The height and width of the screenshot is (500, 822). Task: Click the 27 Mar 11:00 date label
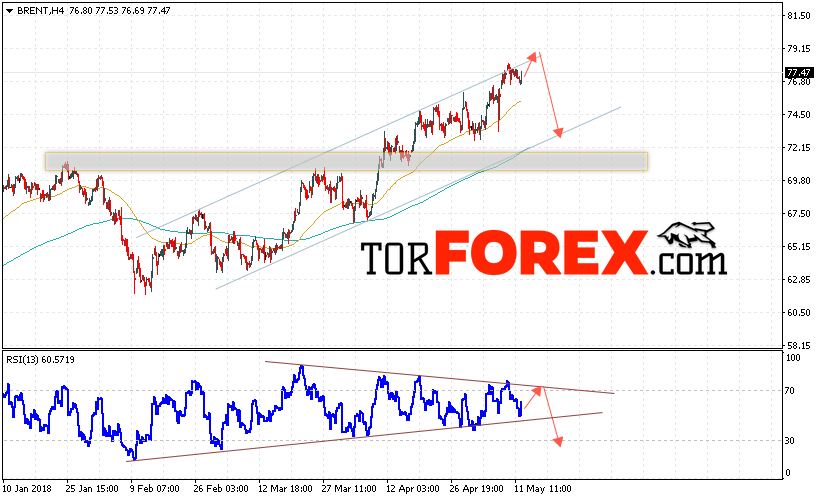coord(349,488)
